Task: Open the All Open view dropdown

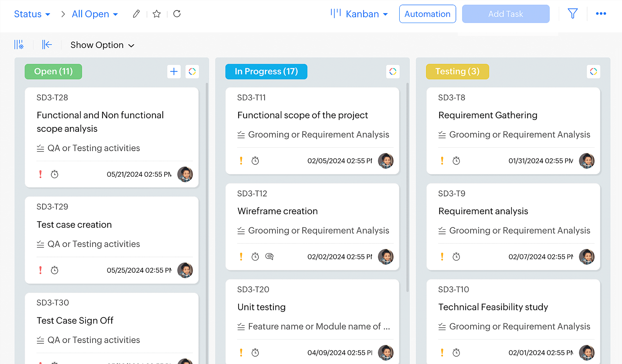Action: 95,14
